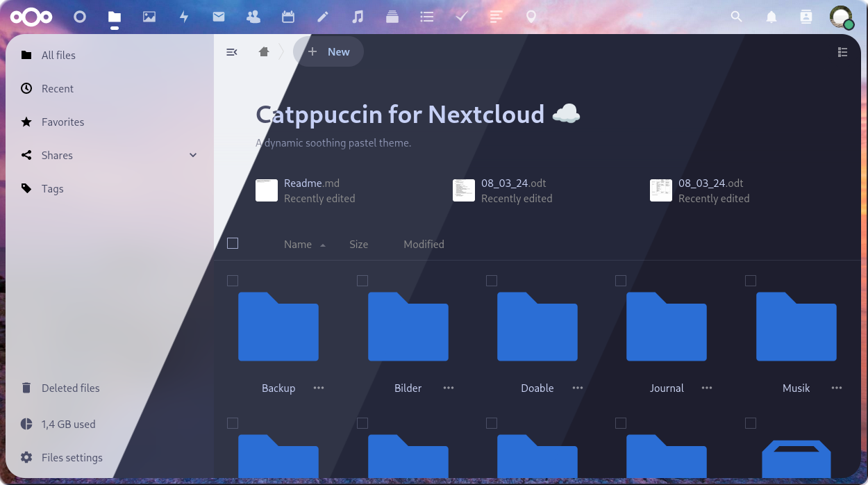This screenshot has width=868, height=485.
Task: Open the Photos app icon
Action: (149, 17)
